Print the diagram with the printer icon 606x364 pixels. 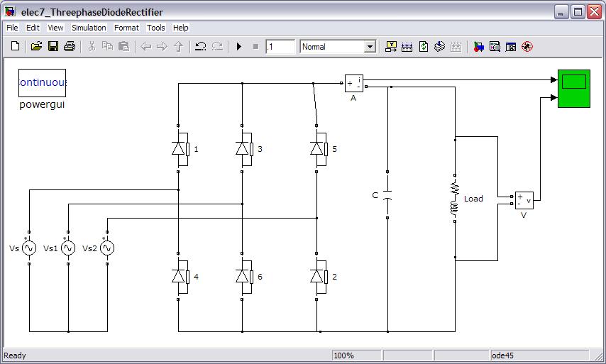[x=70, y=47]
